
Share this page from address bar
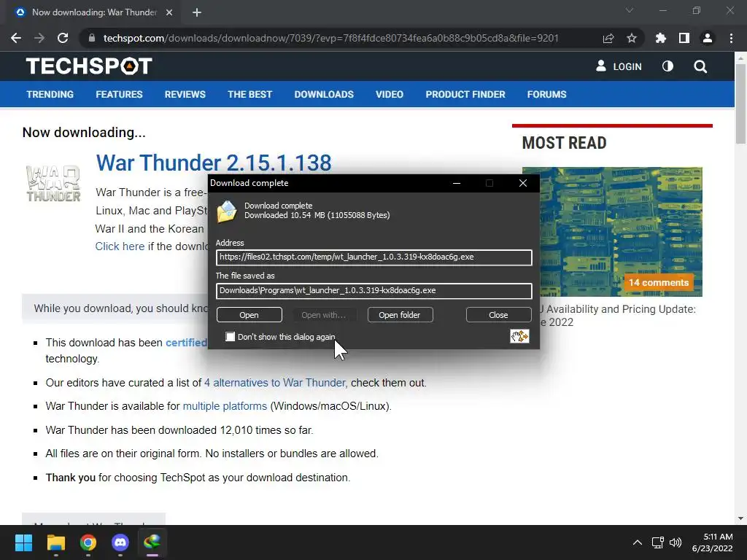[608, 38]
